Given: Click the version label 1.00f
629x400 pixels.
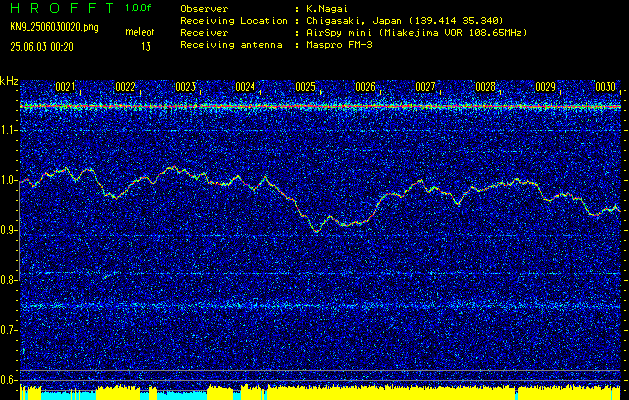Looking at the screenshot, I should 138,8.
